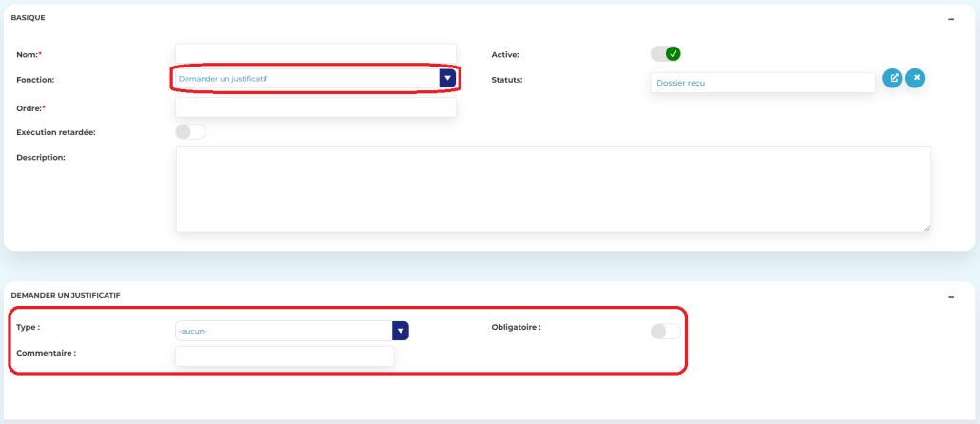Screen dimensions: 980x424
Task: Open the Type '-aucun-' combo box
Action: point(284,331)
